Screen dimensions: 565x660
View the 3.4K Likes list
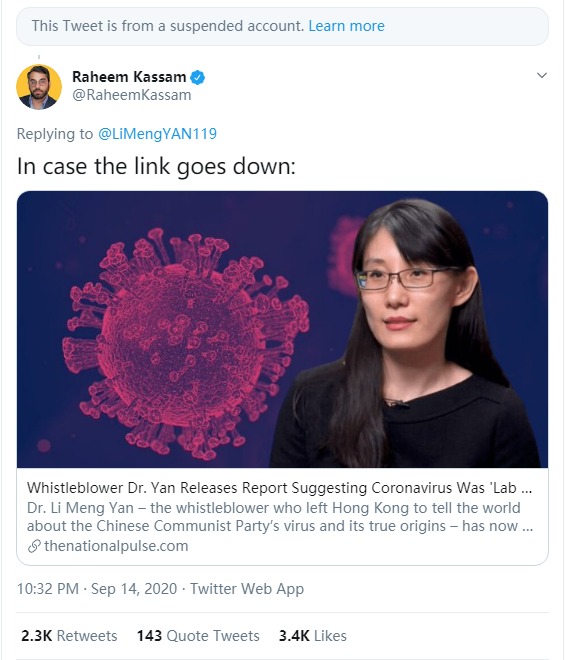pos(312,636)
